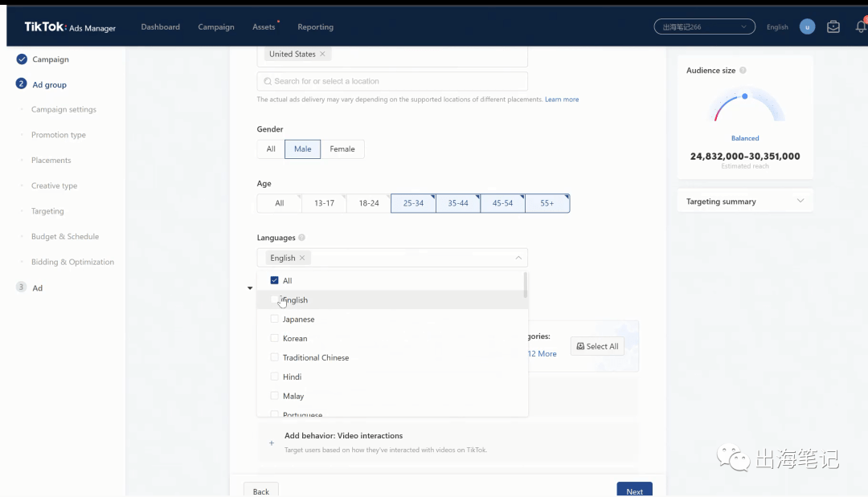Select the All ages option
Screen dimensions: 868x497
(x=280, y=203)
